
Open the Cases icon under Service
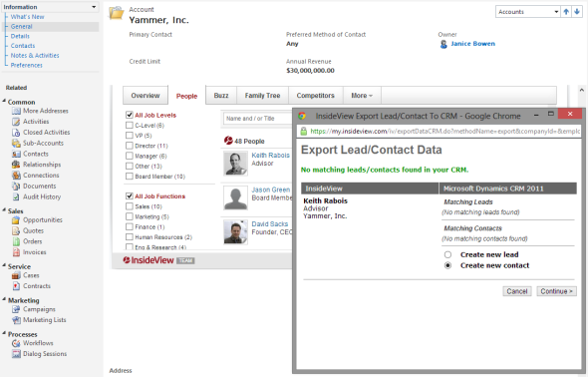coord(16,275)
